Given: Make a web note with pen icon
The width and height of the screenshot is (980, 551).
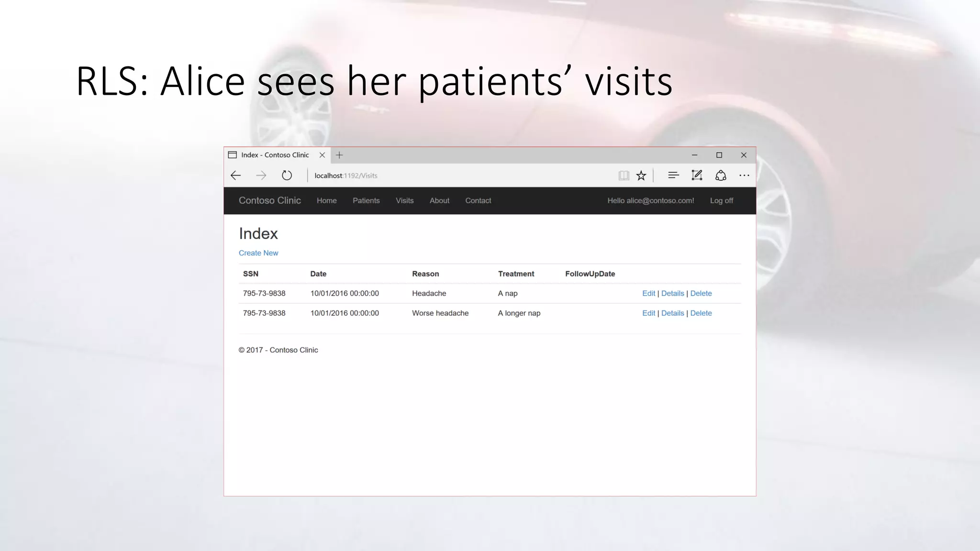Looking at the screenshot, I should click(697, 175).
